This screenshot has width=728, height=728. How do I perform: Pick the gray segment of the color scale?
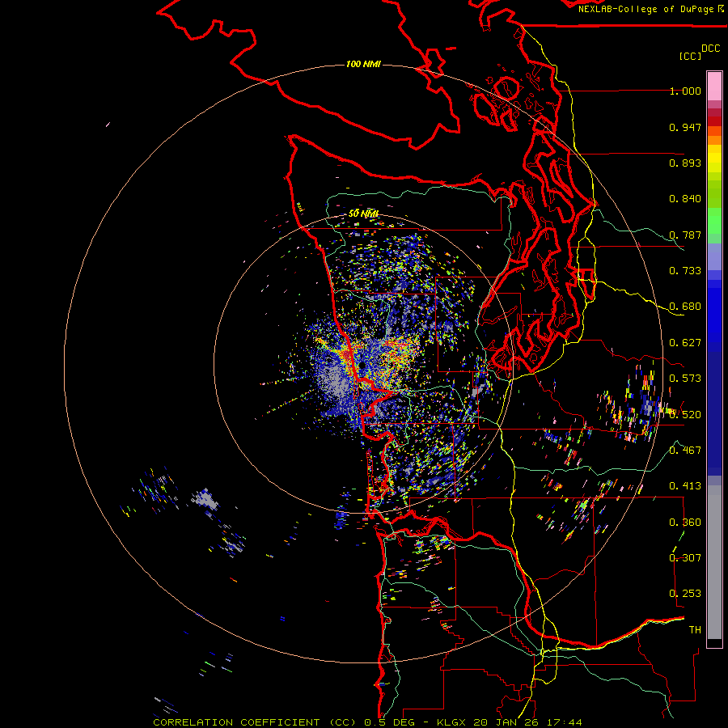point(714,562)
